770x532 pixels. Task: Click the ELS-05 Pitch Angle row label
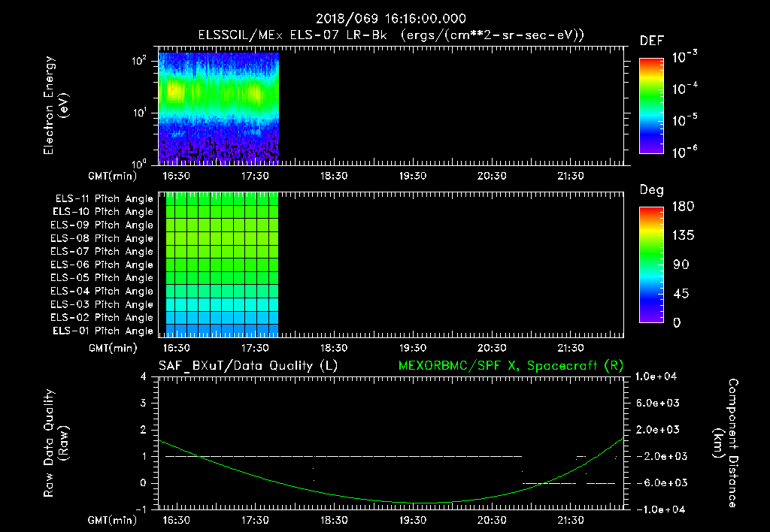coord(102,278)
